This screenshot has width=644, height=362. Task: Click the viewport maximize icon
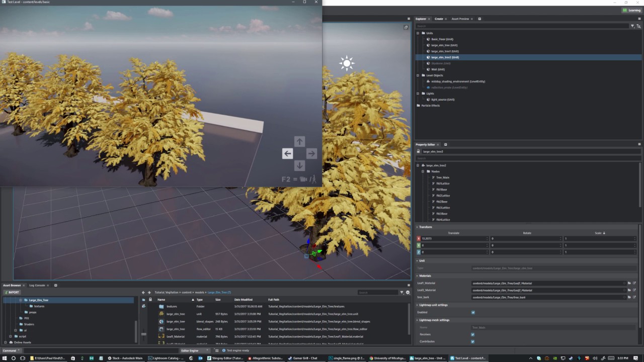[406, 27]
